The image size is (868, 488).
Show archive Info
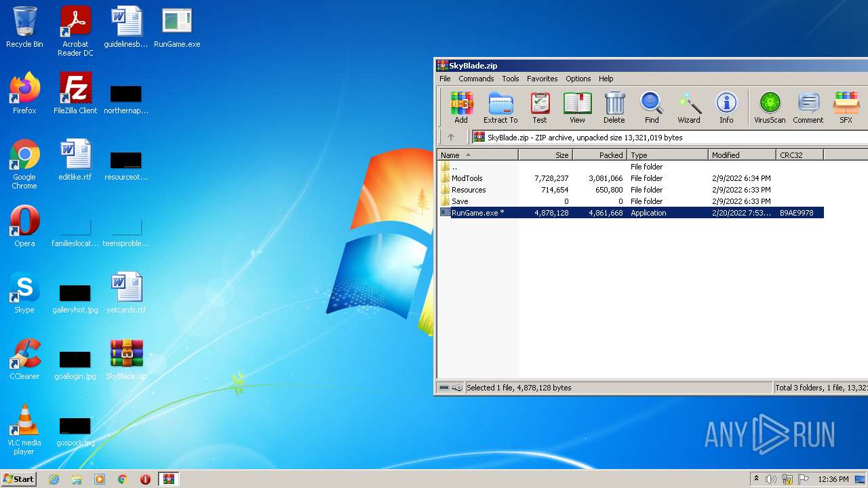[x=726, y=107]
